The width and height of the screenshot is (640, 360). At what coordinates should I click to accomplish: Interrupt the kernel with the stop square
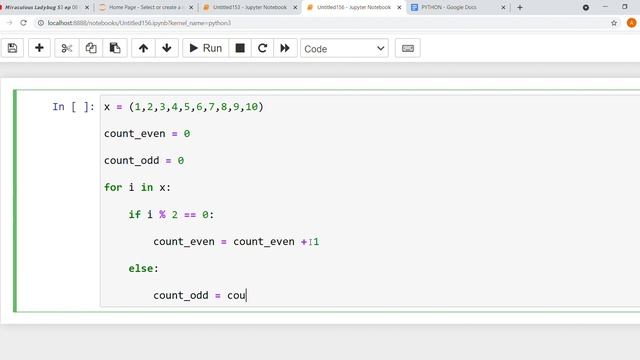[240, 48]
